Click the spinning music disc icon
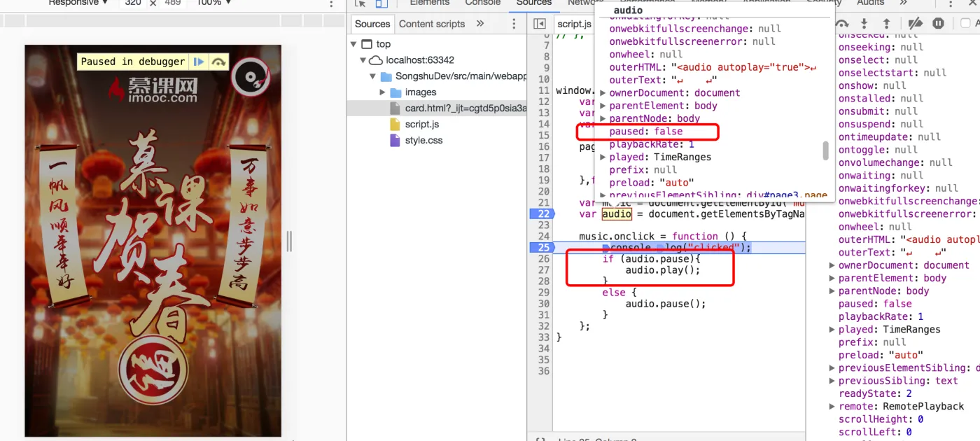 coord(250,77)
